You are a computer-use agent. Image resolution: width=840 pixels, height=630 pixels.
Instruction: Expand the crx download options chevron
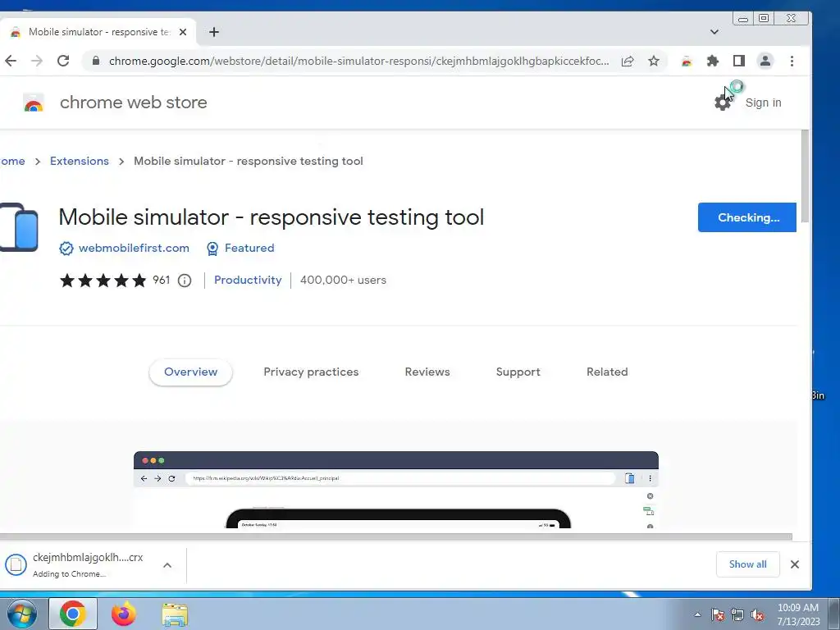[167, 565]
